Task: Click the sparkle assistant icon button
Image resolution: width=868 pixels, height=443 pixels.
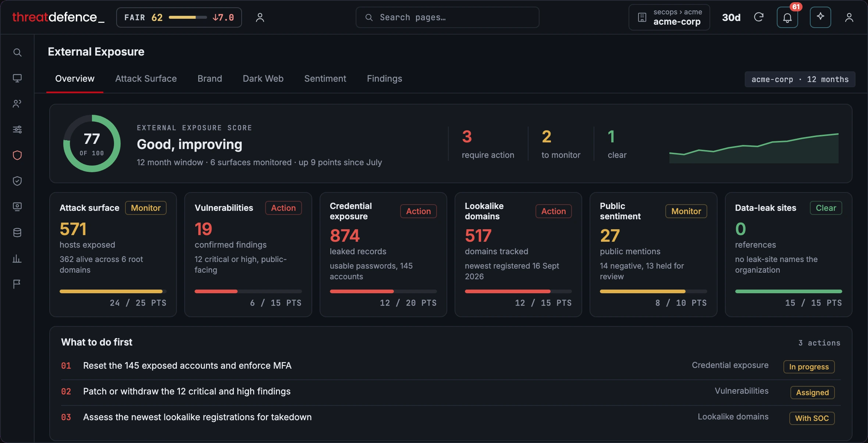Action: 821,17
